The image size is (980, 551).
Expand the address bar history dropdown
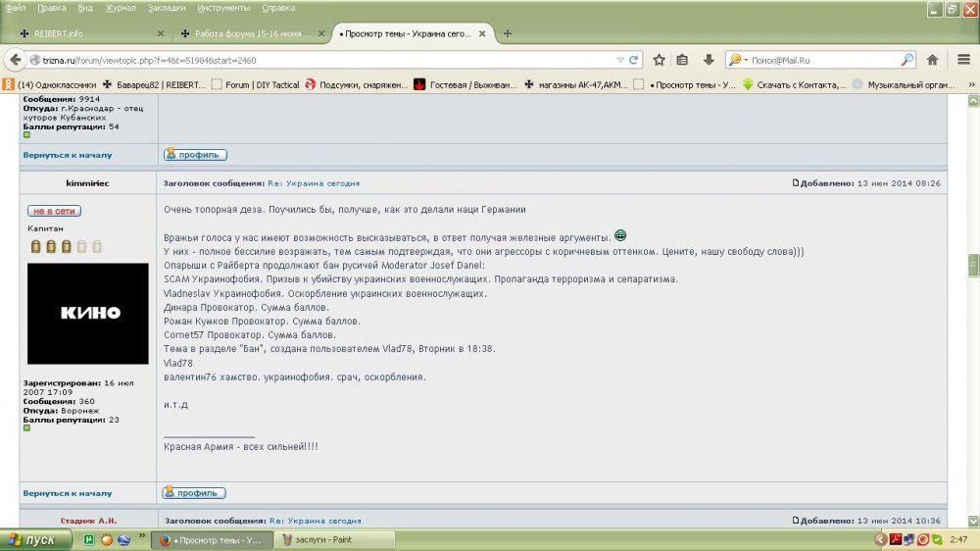click(x=619, y=59)
